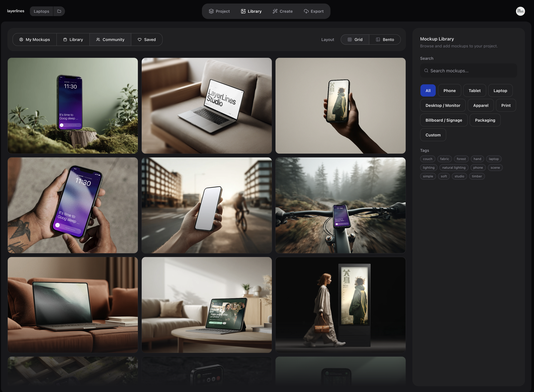This screenshot has height=392, width=534.
Task: Filter by Print category
Action: click(506, 105)
